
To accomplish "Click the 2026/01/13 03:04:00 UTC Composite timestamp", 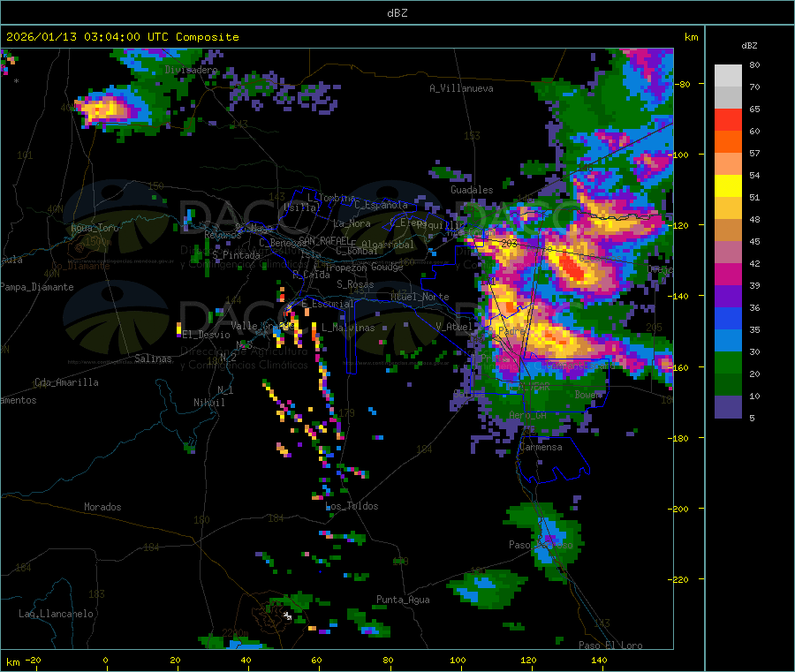I will tap(122, 37).
